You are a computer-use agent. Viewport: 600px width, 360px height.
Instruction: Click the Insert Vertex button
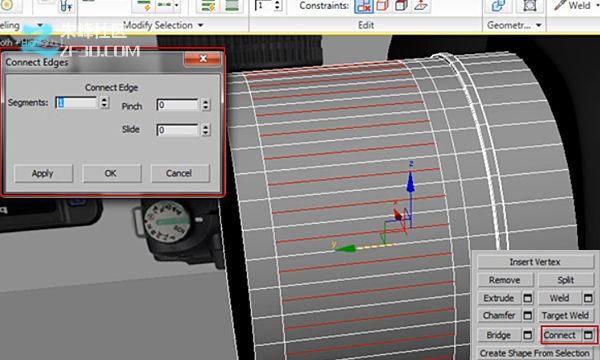point(535,262)
